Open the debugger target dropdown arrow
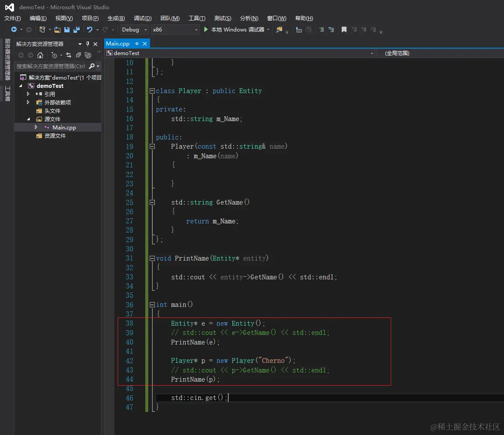The image size is (504, 435). click(268, 30)
